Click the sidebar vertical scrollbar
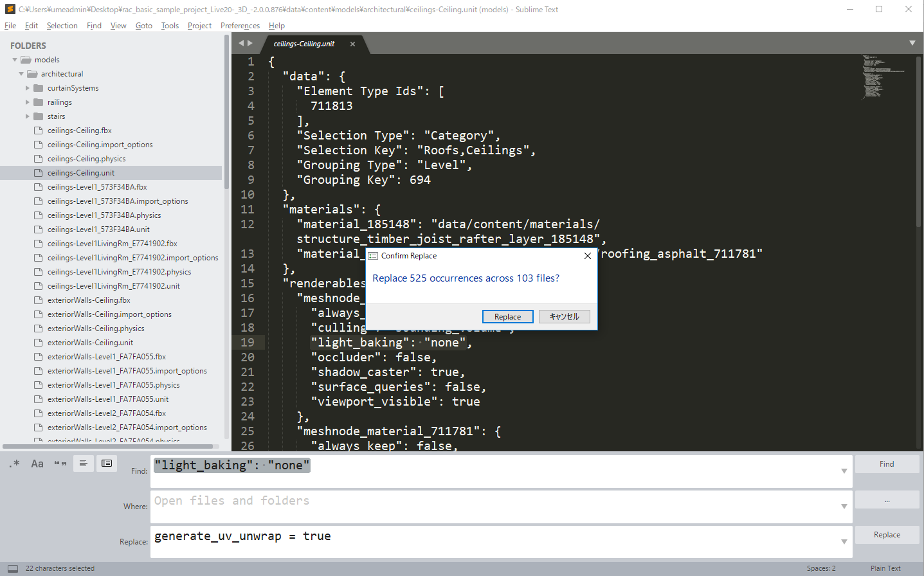Viewport: 924px width, 576px height. (226, 113)
